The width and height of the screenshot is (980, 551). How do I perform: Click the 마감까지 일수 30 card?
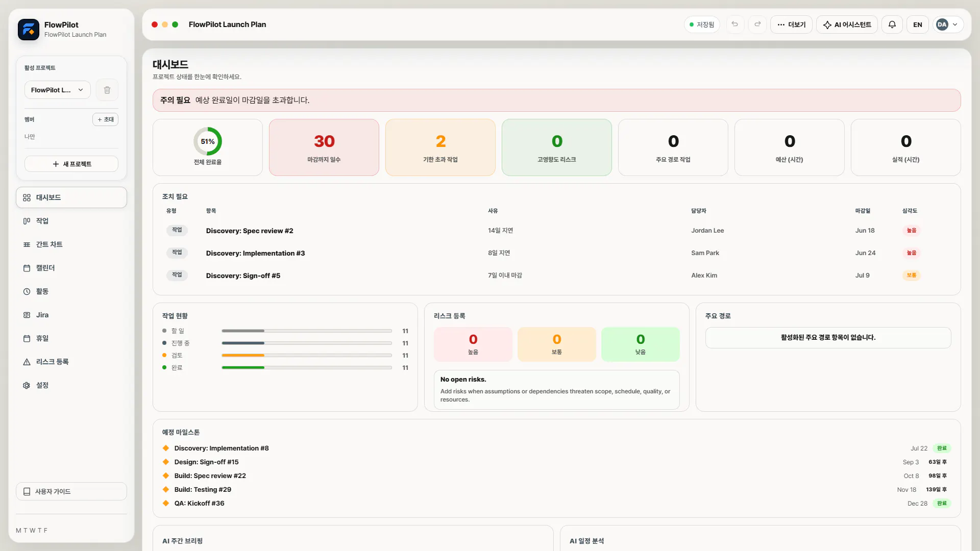pos(324,147)
